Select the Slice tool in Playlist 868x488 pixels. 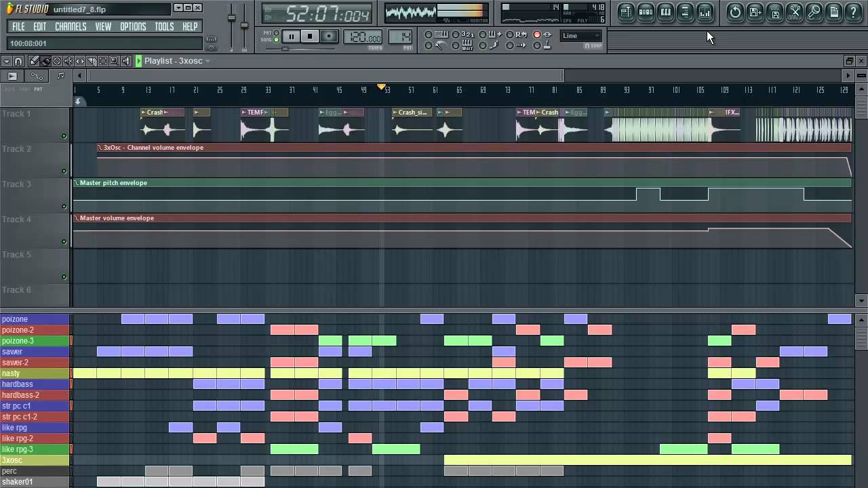point(92,61)
